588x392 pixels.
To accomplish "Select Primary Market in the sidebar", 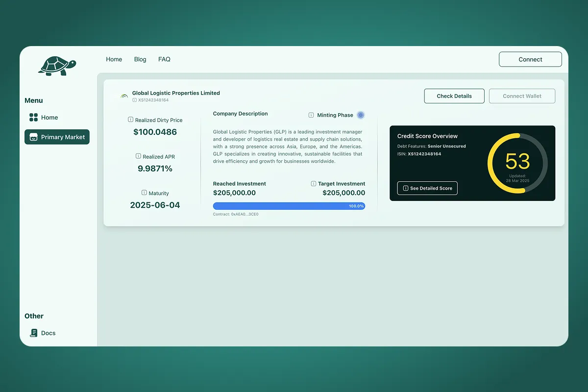I will 57,137.
